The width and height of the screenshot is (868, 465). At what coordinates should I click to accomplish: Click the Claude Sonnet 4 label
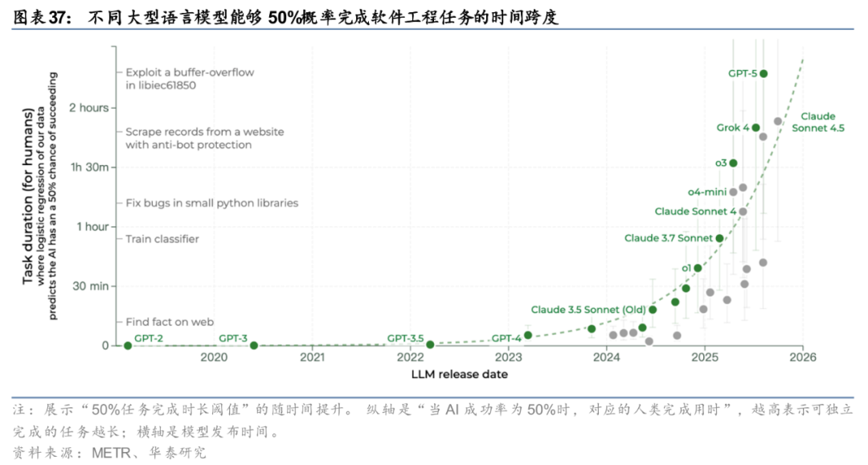tap(695, 211)
